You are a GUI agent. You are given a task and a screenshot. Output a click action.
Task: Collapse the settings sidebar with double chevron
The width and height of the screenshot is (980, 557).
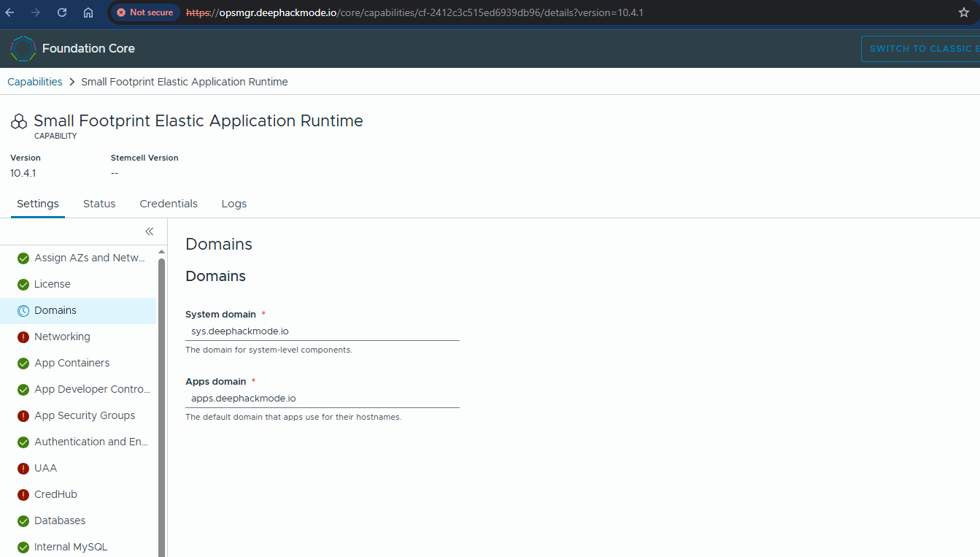150,231
